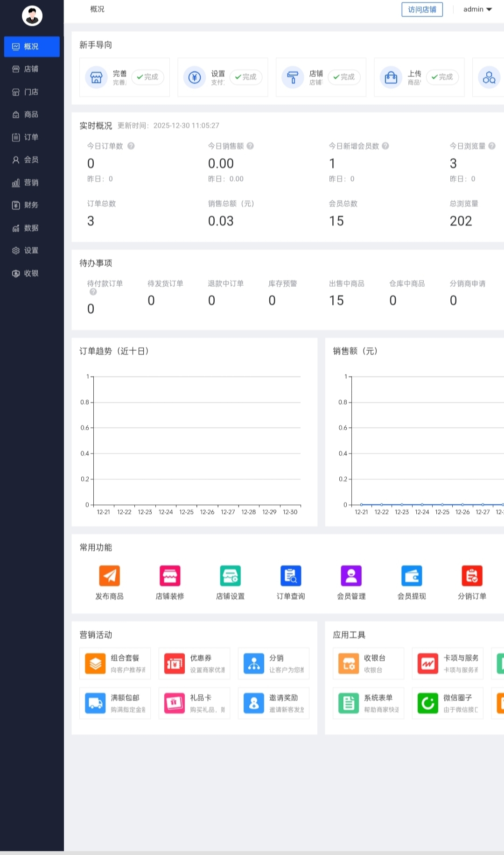Go to 财务 in the sidebar menu
Screen dimensions: 504x855
(x=32, y=205)
